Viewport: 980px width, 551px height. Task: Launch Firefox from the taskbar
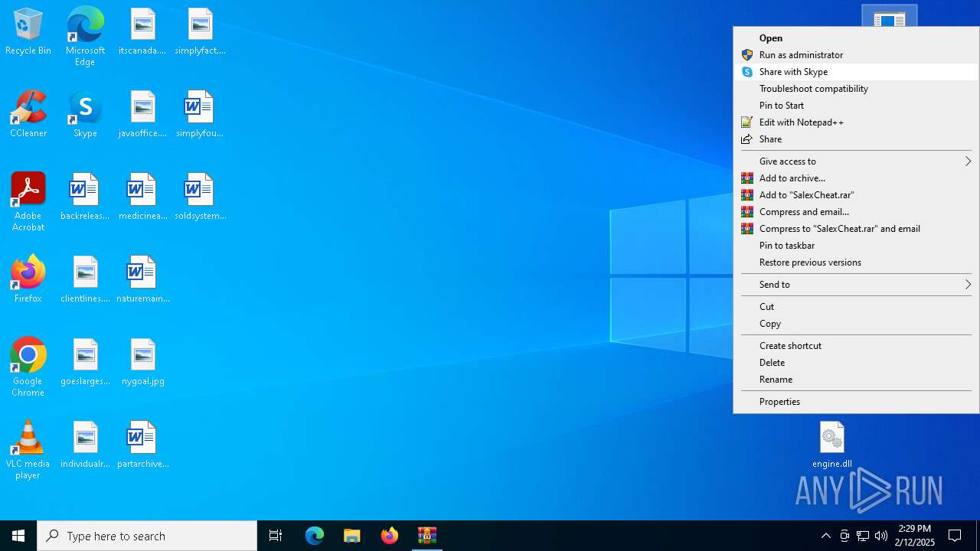[390, 536]
